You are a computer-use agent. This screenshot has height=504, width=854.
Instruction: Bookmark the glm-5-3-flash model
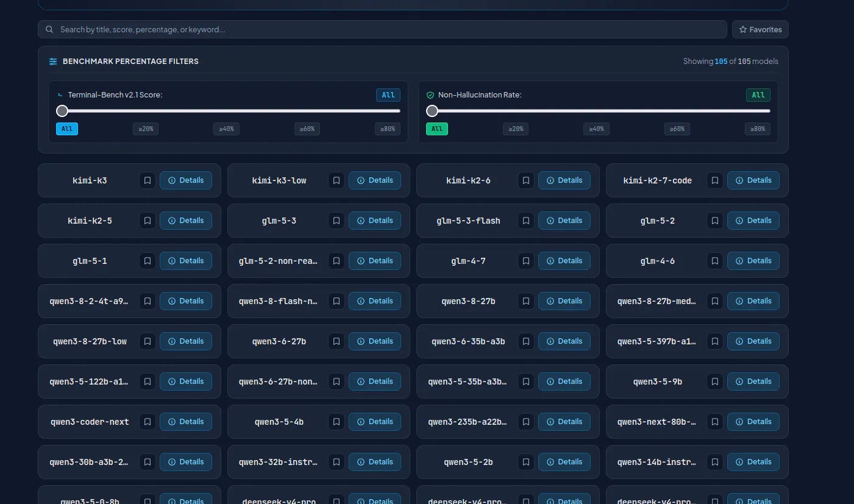pos(526,221)
